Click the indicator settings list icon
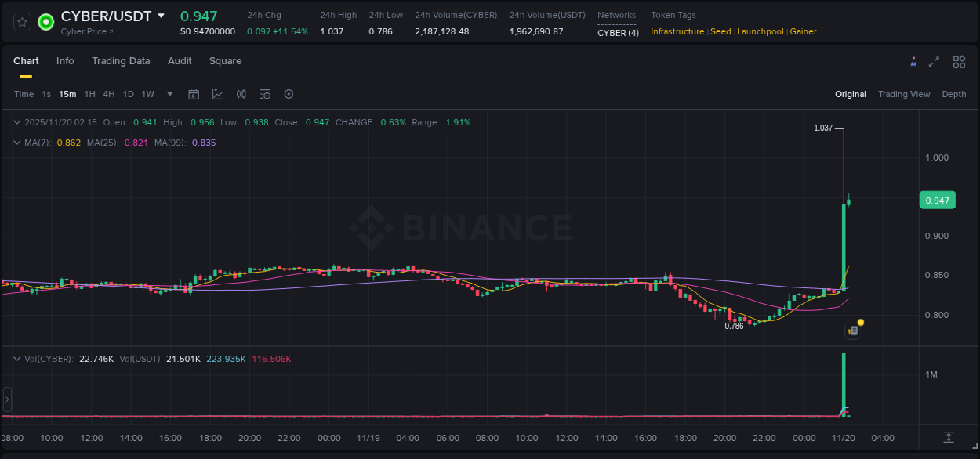 coord(265,94)
